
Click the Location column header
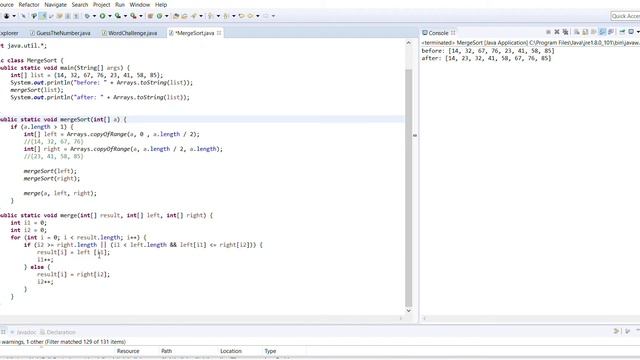pyautogui.click(x=231, y=351)
